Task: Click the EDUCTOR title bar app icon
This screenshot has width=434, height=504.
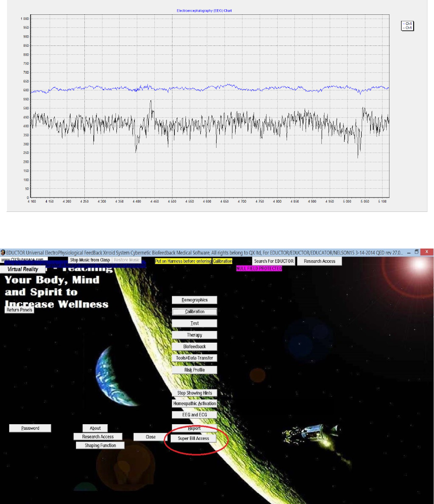Action: [x=3, y=253]
